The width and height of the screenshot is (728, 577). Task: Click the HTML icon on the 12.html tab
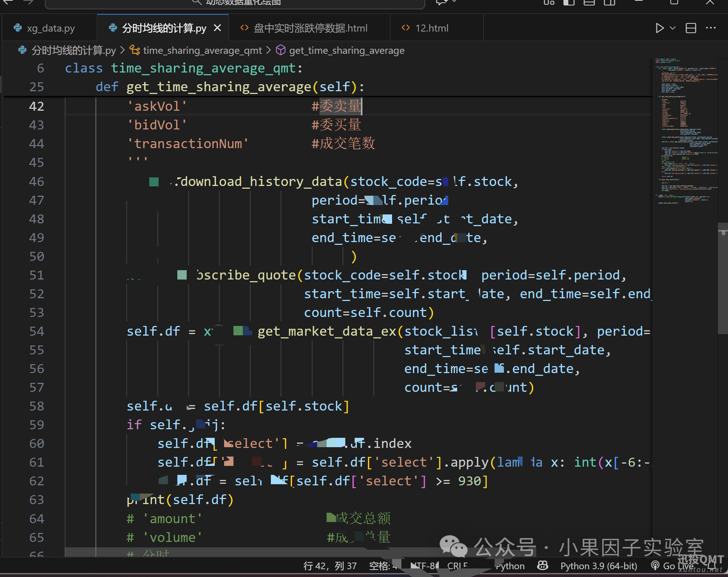coord(406,28)
